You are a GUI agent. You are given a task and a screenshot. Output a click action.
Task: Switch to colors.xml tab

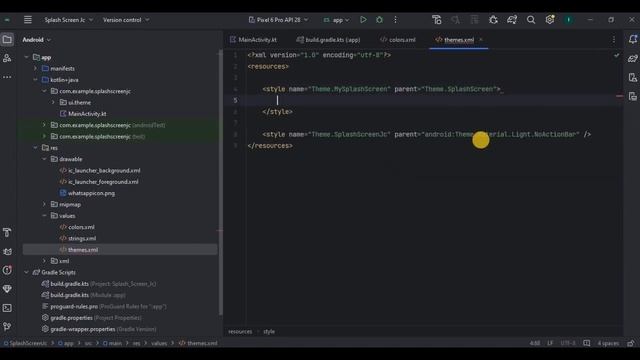click(x=398, y=40)
